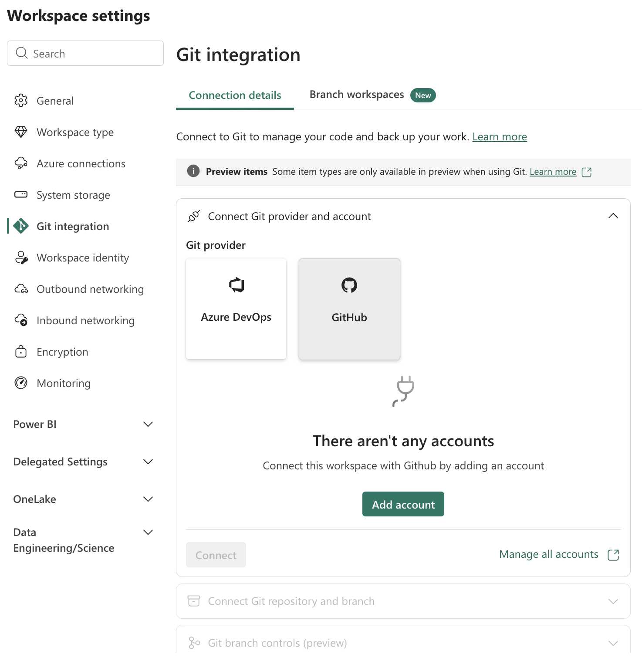Select GitHub as Git provider
The image size is (642, 672).
click(349, 309)
